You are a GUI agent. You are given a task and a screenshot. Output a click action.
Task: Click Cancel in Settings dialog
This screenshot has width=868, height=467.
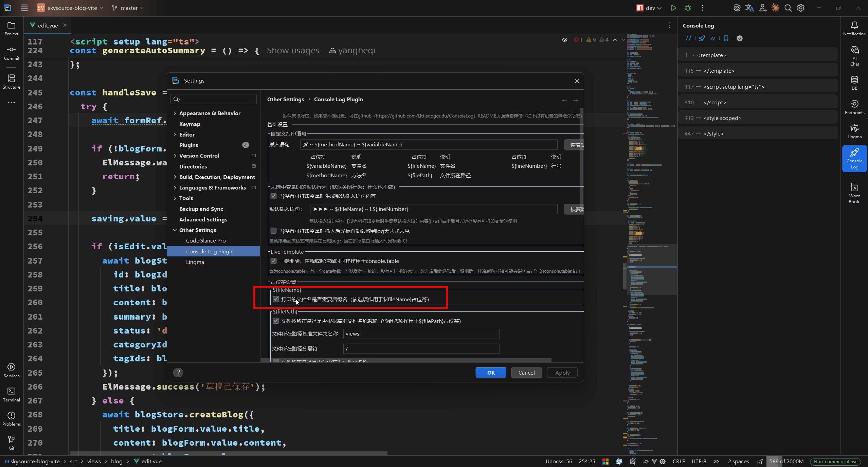click(526, 373)
